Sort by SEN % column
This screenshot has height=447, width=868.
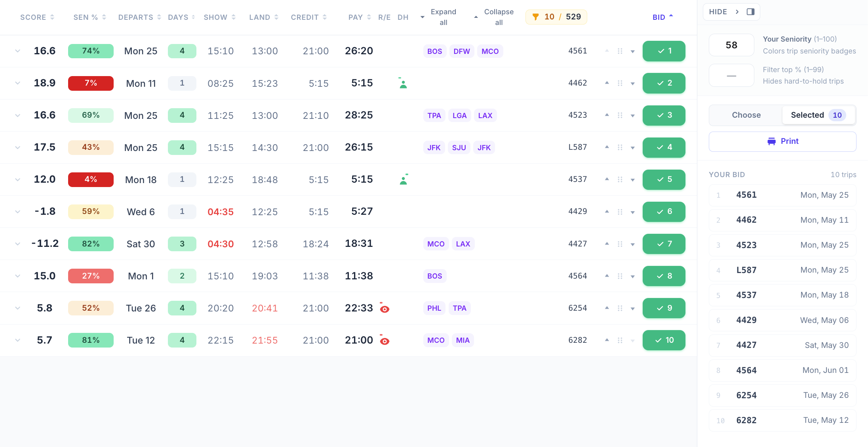tap(90, 17)
